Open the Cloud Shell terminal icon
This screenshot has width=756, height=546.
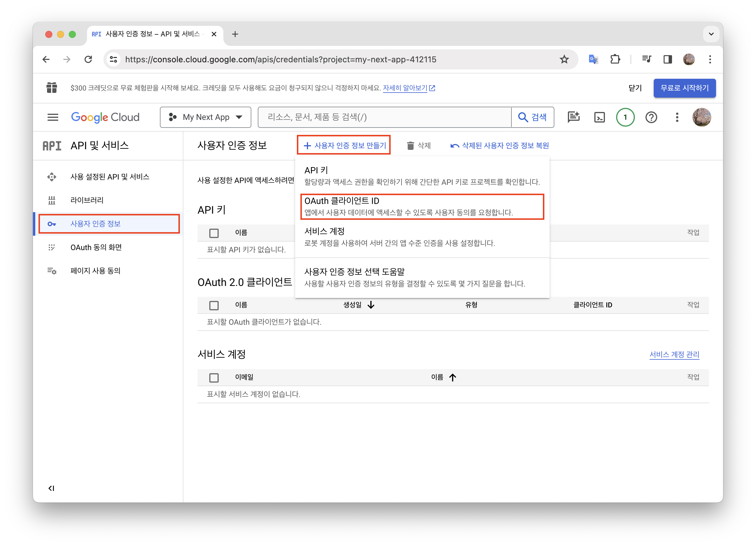[x=599, y=117]
